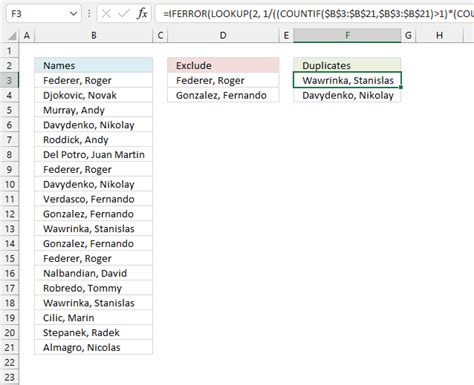
Task: Click the Cancel X formula icon
Action: pyautogui.click(x=106, y=14)
